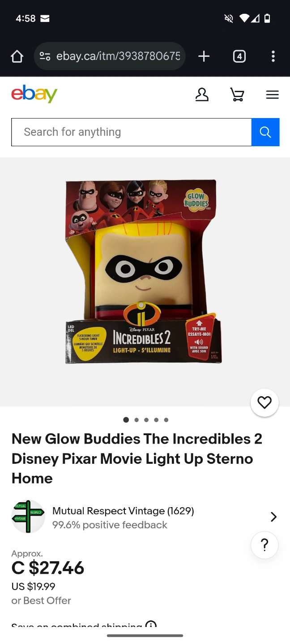
Task: Go to eBay homepage via logo
Action: pos(34,94)
